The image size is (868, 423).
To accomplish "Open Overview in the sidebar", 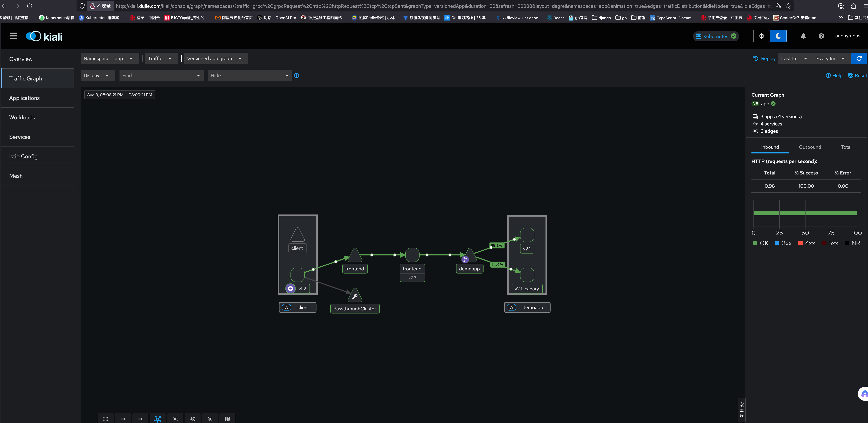I will click(37, 59).
